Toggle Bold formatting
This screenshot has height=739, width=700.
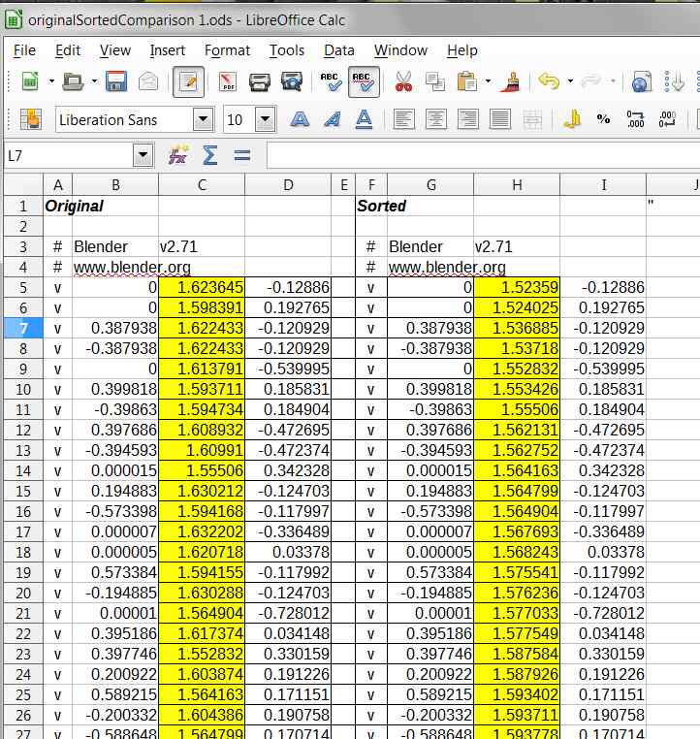click(x=301, y=119)
